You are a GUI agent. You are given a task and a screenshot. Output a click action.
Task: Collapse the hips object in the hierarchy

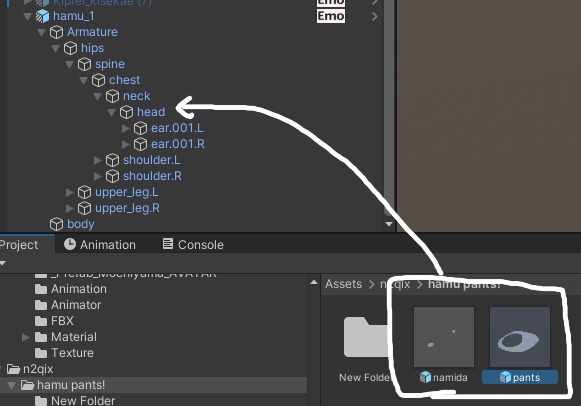pyautogui.click(x=56, y=48)
